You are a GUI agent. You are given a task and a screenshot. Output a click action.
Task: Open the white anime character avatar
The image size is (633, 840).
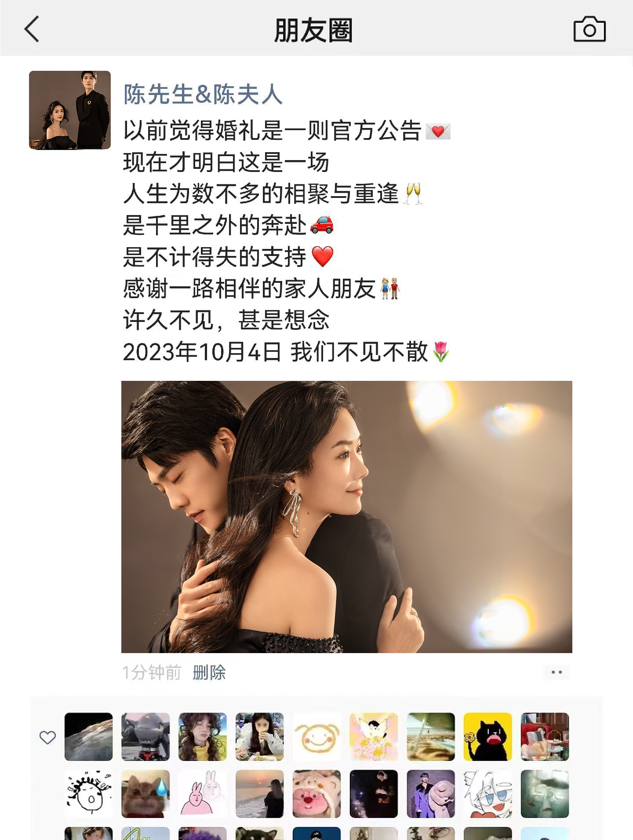tap(488, 794)
